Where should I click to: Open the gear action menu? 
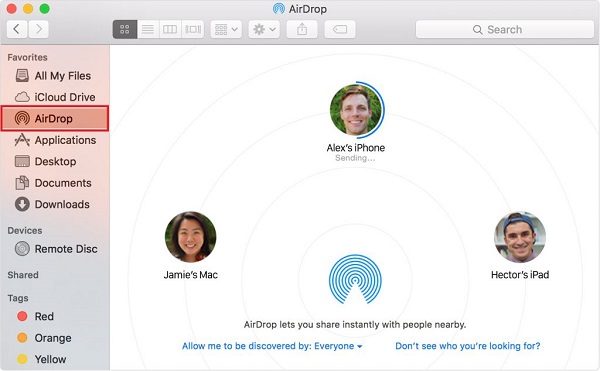click(x=264, y=29)
